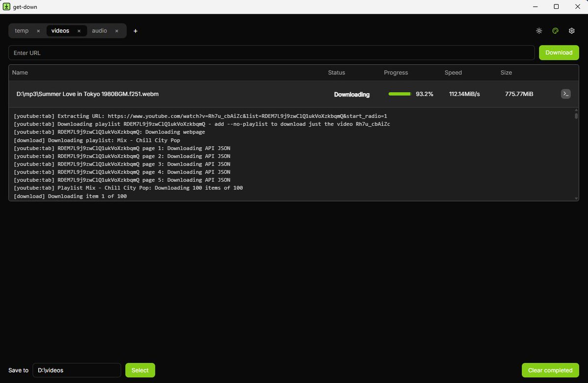
Task: Click the green Download button
Action: coord(559,53)
